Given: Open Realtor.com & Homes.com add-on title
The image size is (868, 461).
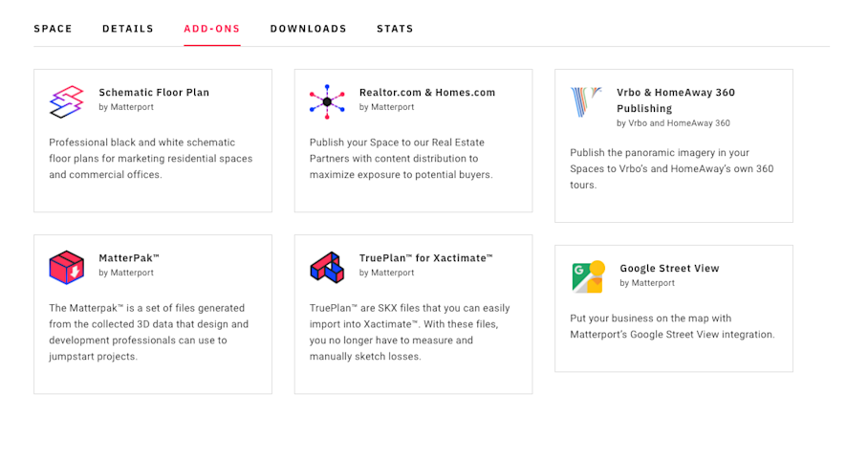Looking at the screenshot, I should coord(427,93).
